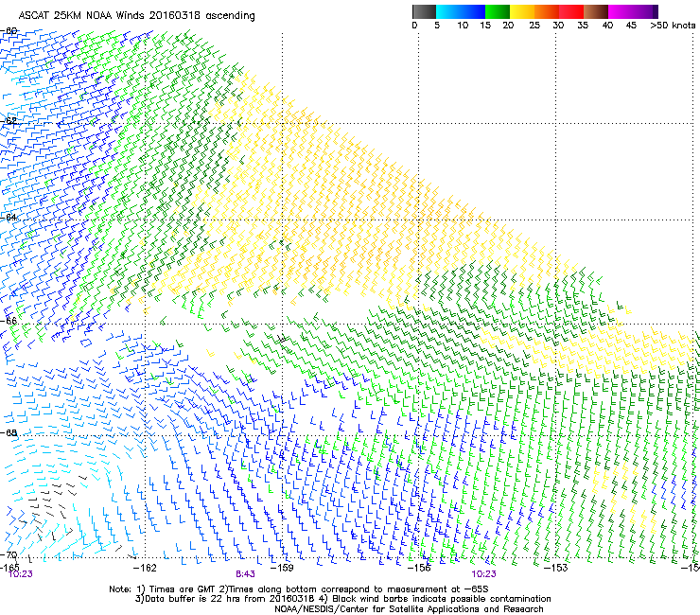Click the '15' legend scale label
Image resolution: width=700 pixels, height=615 pixels.
485,26
